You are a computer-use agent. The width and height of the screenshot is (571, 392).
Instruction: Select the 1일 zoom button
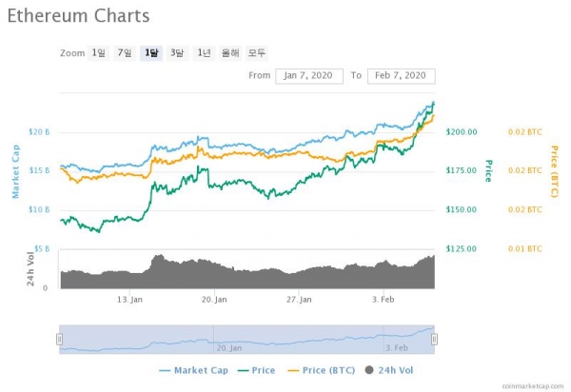pyautogui.click(x=98, y=53)
